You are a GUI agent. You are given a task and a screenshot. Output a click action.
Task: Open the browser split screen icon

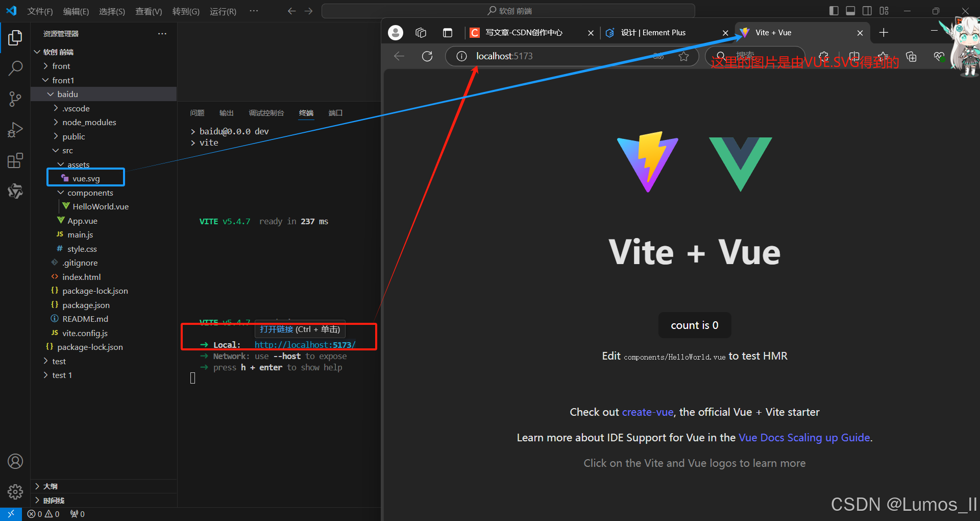click(x=854, y=56)
